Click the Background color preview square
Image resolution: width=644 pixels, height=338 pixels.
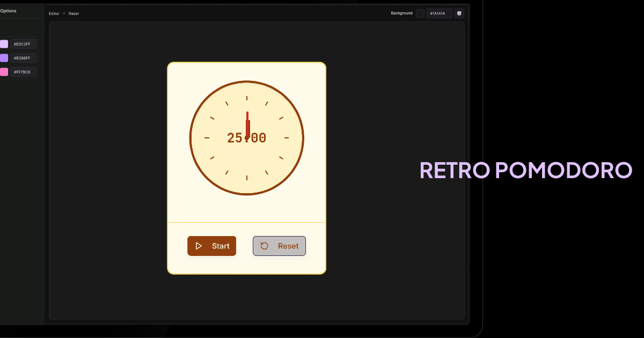[x=420, y=13]
